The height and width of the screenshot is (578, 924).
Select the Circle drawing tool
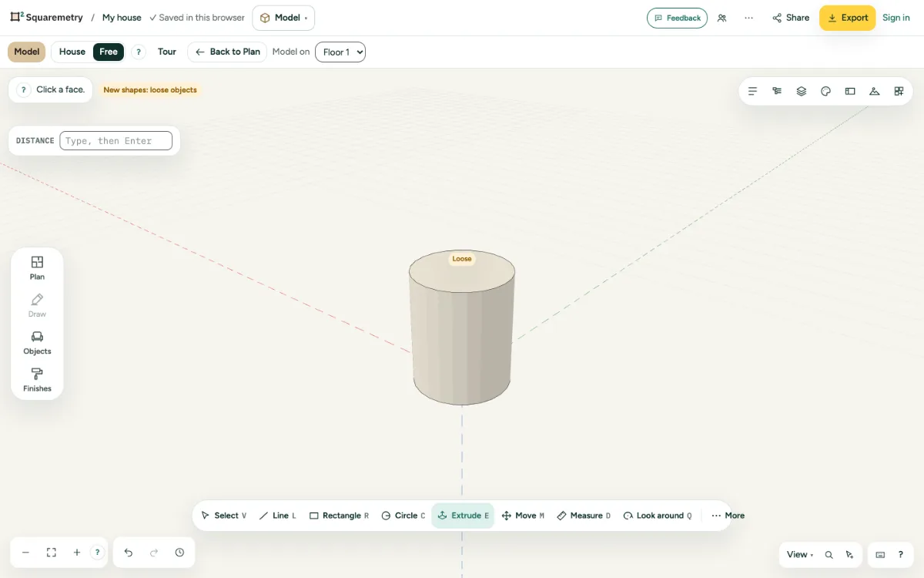[403, 516]
